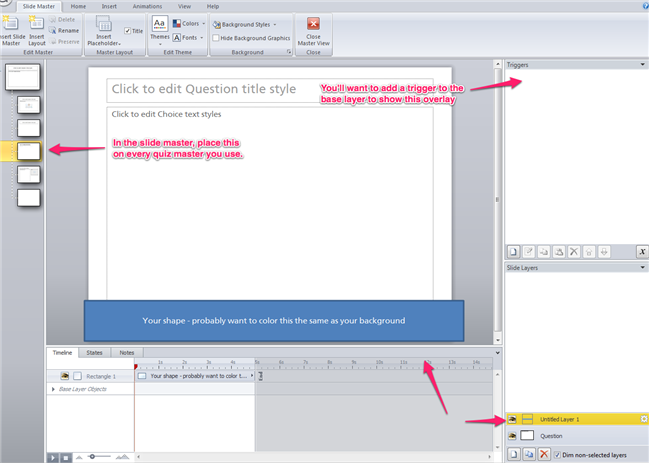Click the timeline zoom slider
This screenshot has width=649, height=463.
(x=93, y=456)
